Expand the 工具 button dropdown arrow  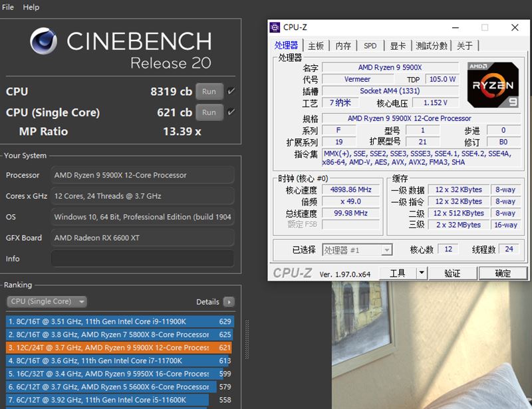(422, 273)
